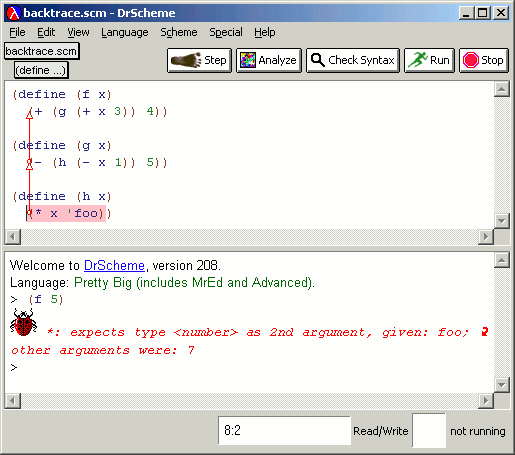Open the View menu
Screen dimensions: 515x455
pyautogui.click(x=78, y=32)
